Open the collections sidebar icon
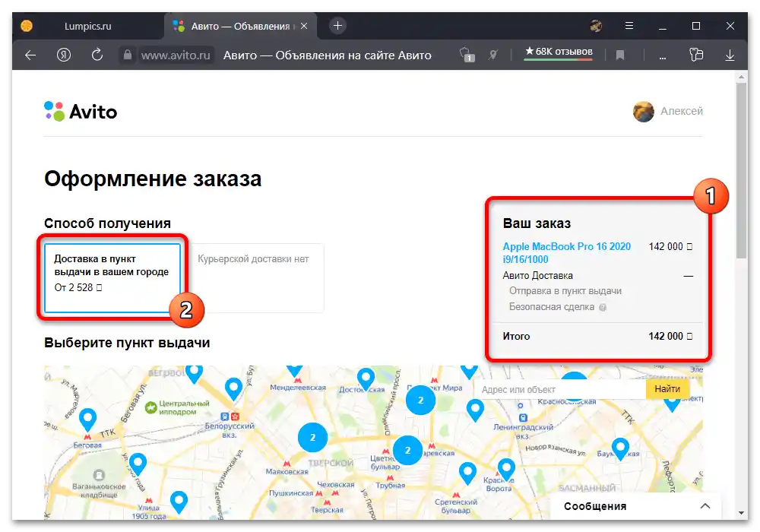 (696, 55)
